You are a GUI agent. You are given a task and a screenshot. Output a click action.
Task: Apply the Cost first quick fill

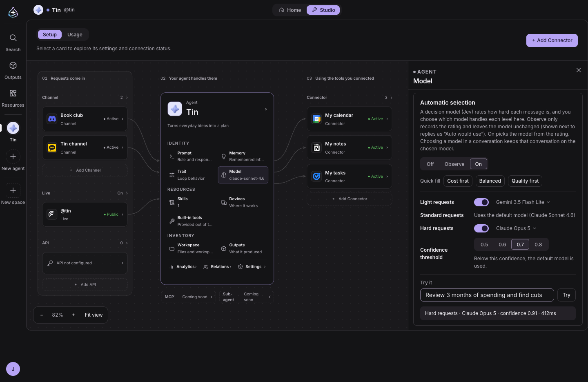pos(458,181)
